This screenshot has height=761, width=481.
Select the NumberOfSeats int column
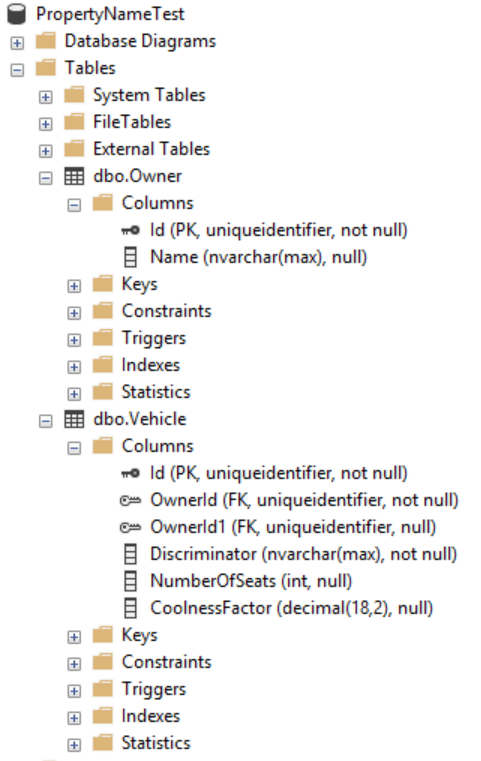pos(251,581)
